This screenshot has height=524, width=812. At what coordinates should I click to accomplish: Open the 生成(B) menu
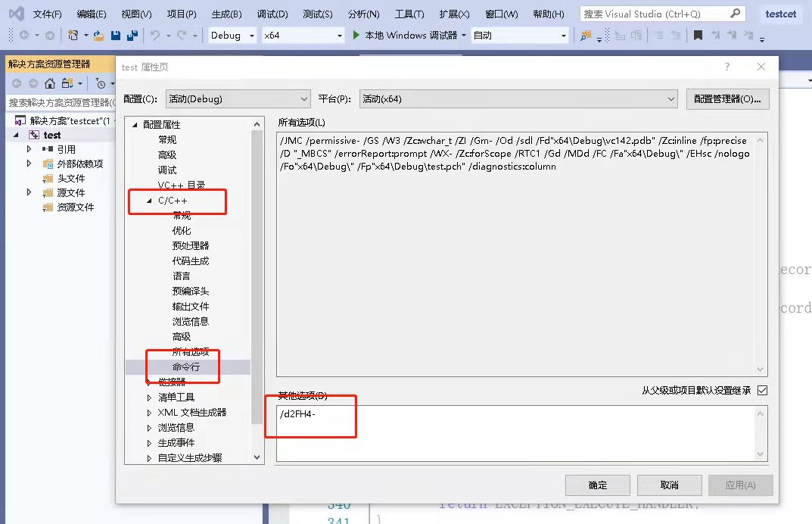226,14
